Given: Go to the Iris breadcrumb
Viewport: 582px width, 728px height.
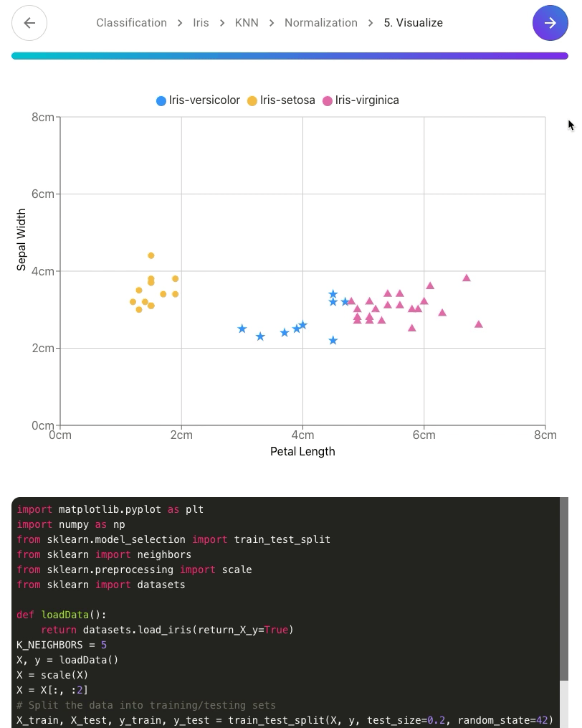Looking at the screenshot, I should 201,23.
